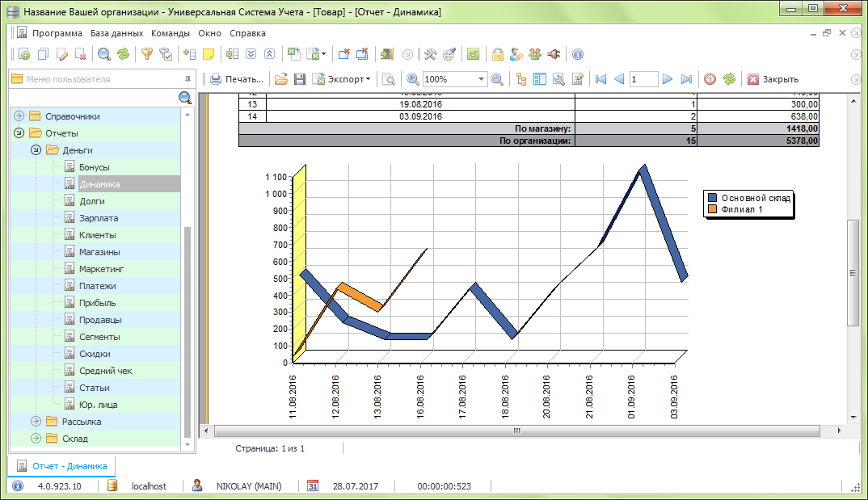Click the hammer and wrench Settings icon
868x500 pixels.
pos(431,54)
